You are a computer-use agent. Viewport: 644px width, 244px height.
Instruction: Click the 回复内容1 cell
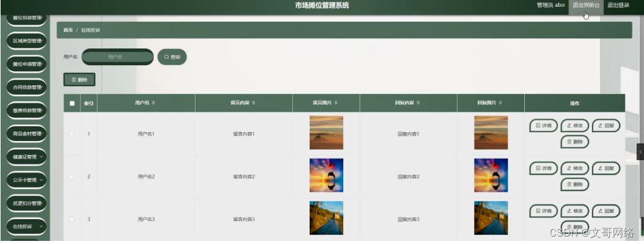[x=408, y=134]
